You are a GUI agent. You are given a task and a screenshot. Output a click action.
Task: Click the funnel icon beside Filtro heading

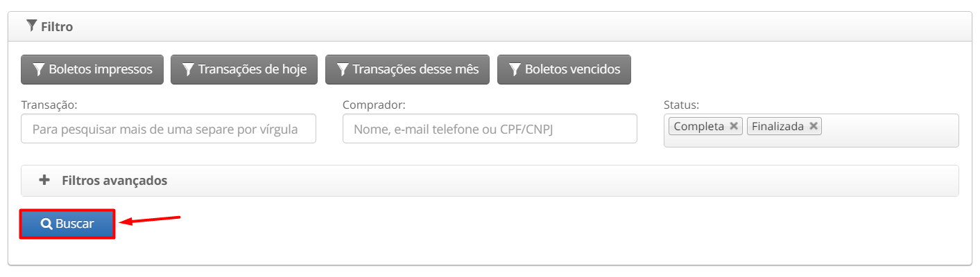[x=31, y=26]
